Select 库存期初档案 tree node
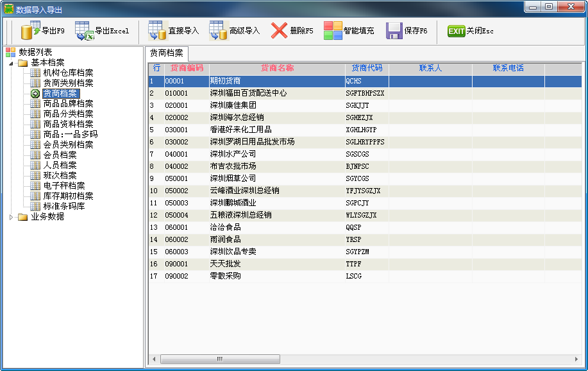The image size is (588, 371). pos(68,196)
